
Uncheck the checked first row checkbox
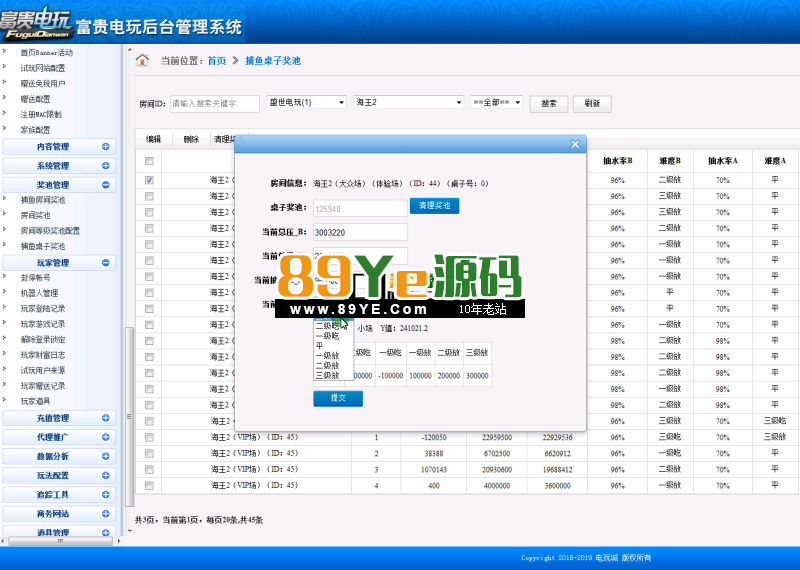pyautogui.click(x=149, y=181)
